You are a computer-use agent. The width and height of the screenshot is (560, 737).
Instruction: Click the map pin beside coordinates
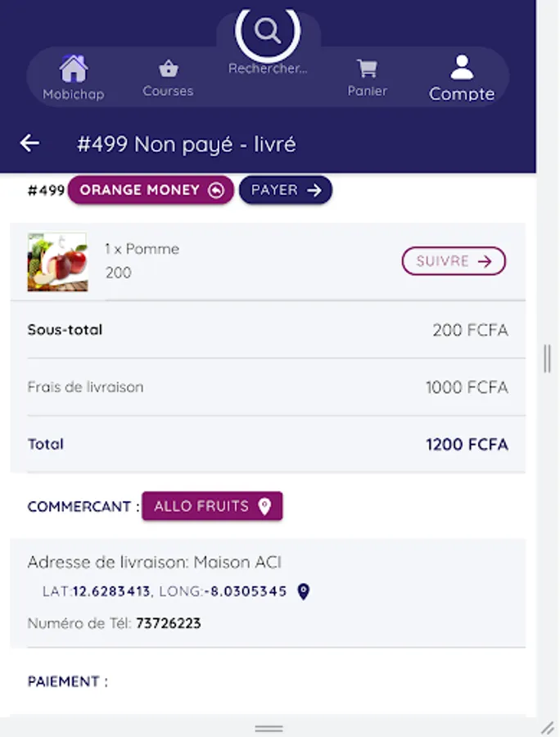point(303,591)
